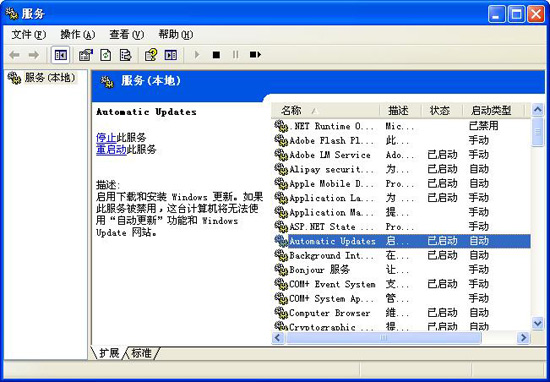This screenshot has width=550, height=382.
Task: Switch to the 标准 tab
Action: [141, 353]
